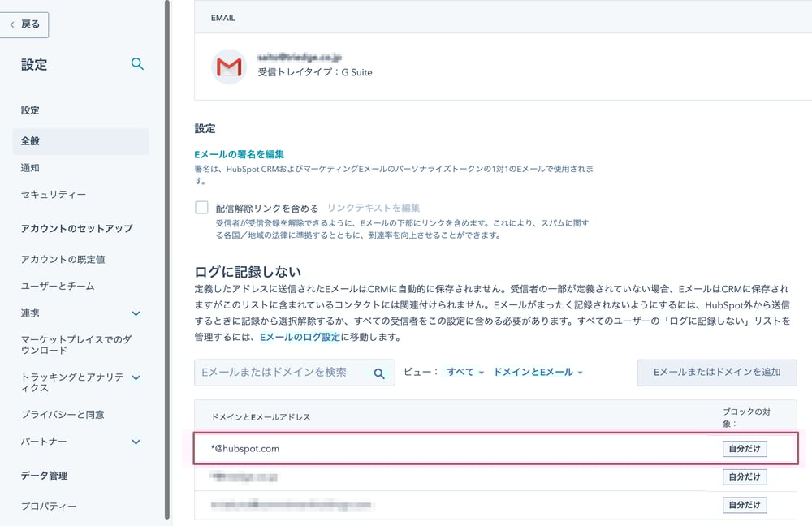Open ユーザーとチーム menu item
The height and width of the screenshot is (526, 812).
coord(58,286)
